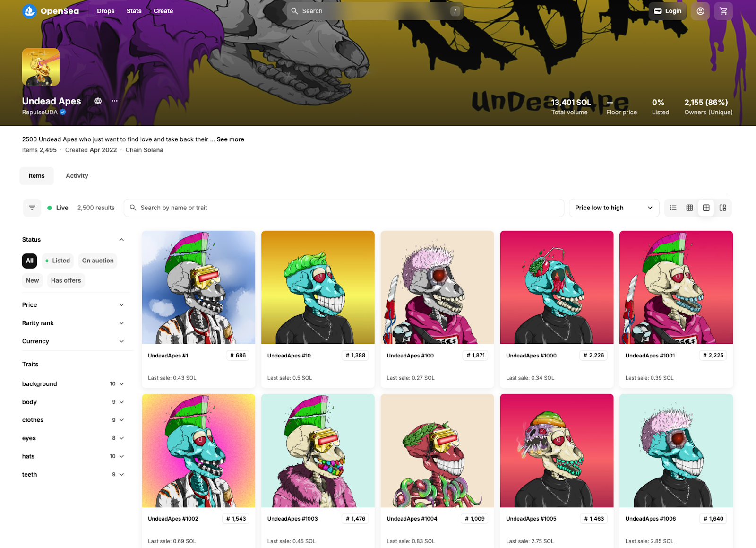Open the Stats menu item
Image resolution: width=756 pixels, height=548 pixels.
(134, 11)
